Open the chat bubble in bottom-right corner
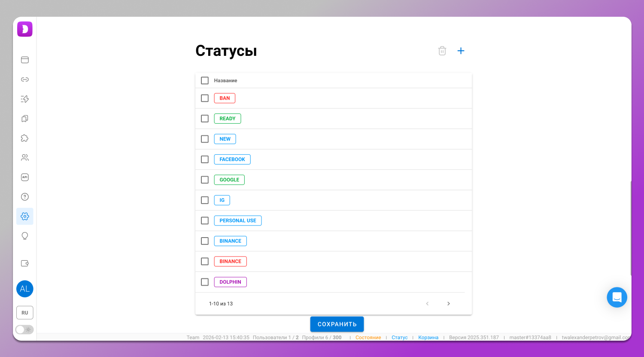Viewport: 644px width, 357px height. click(617, 297)
